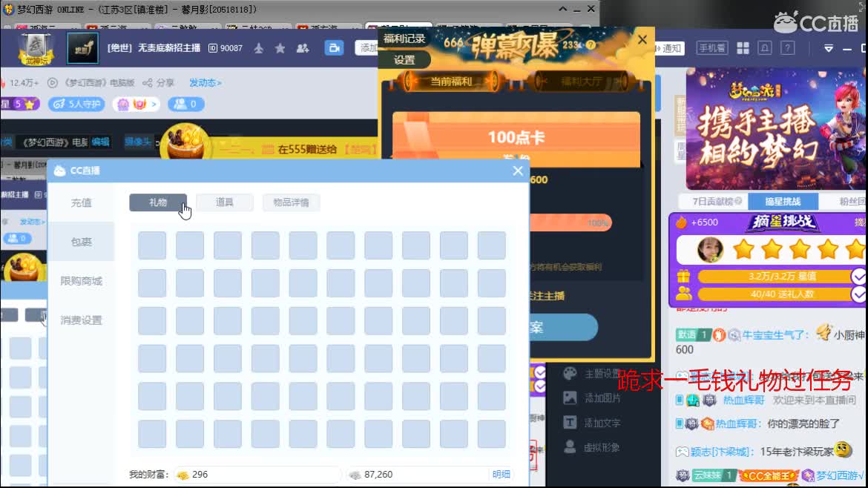Click the streamer avatar in the header
868x488 pixels.
82,48
